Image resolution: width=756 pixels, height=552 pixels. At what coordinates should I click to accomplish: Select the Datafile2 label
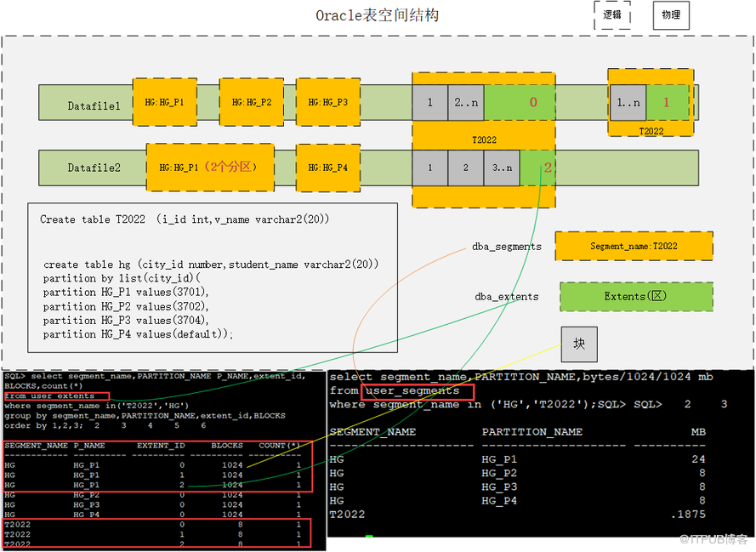pos(94,168)
